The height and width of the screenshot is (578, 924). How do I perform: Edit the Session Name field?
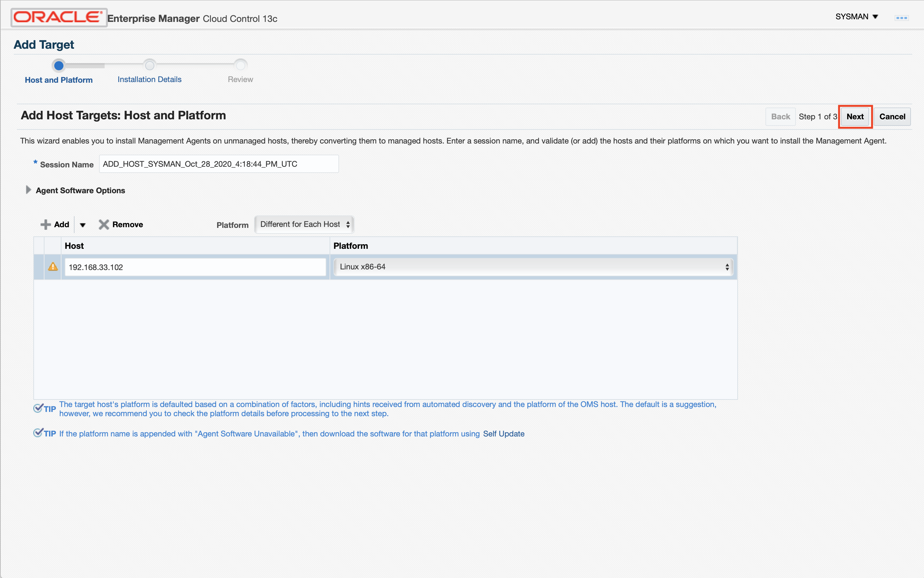click(x=219, y=164)
